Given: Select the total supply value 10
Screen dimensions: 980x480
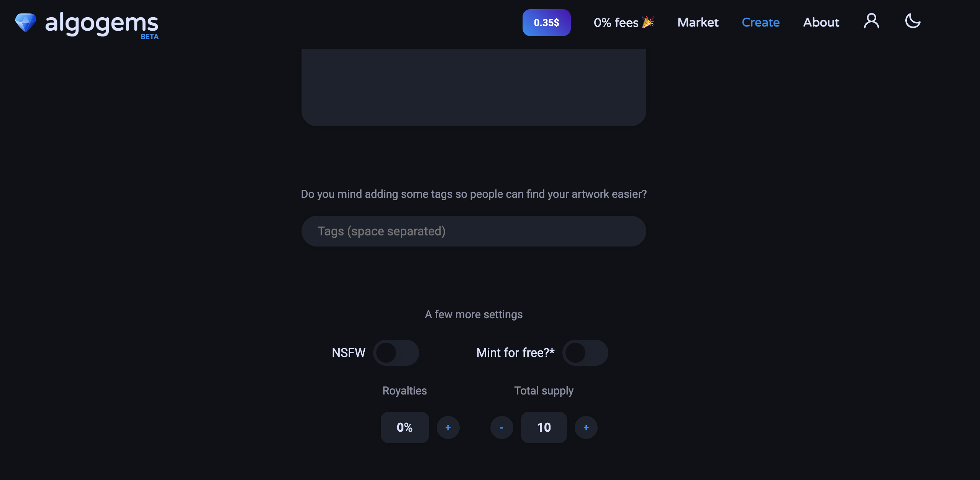Looking at the screenshot, I should (x=544, y=427).
